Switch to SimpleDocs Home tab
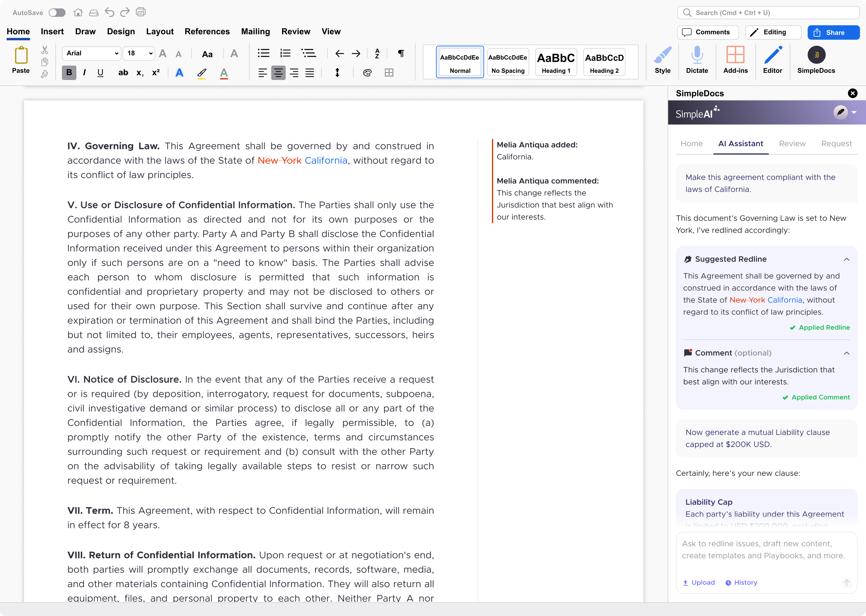The width and height of the screenshot is (866, 616). (691, 144)
